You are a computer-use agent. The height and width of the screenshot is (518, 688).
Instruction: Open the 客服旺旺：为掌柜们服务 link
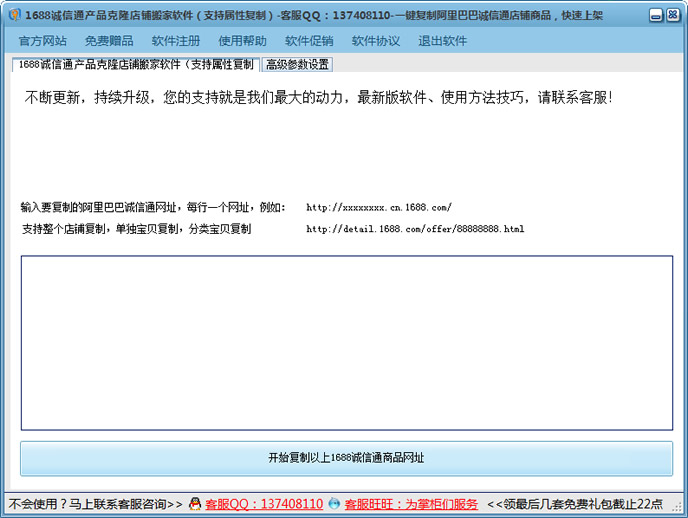click(411, 504)
